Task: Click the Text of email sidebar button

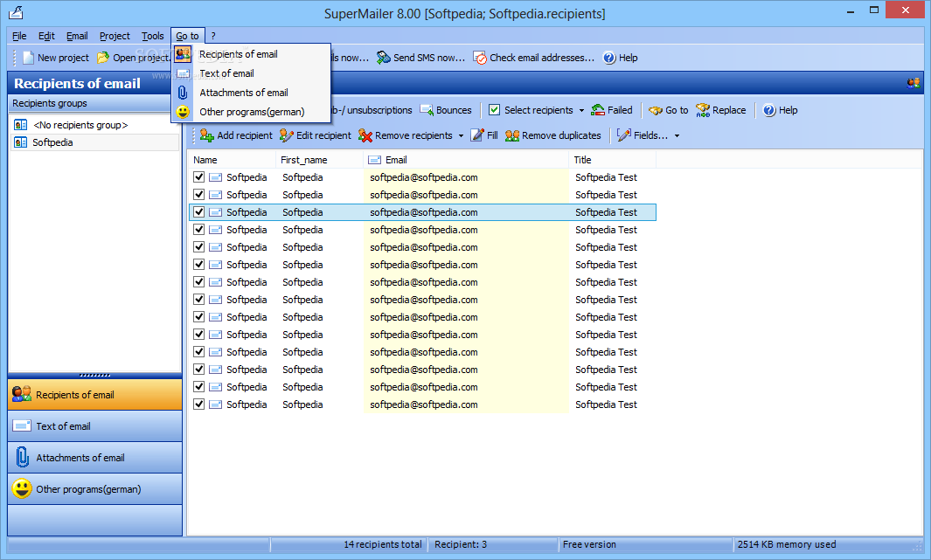Action: coord(95,426)
